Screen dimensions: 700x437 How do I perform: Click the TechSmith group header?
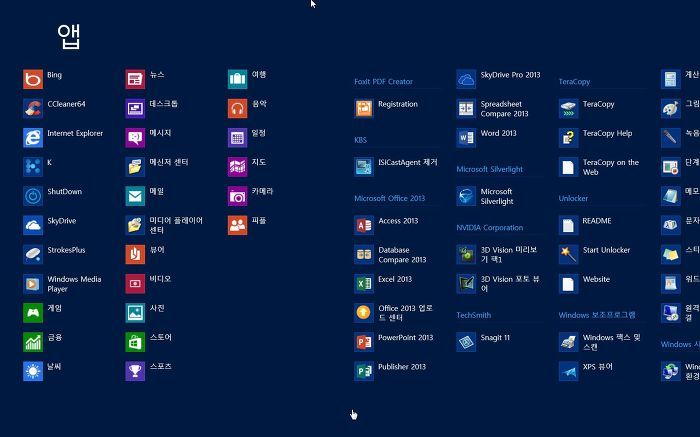pyautogui.click(x=473, y=315)
